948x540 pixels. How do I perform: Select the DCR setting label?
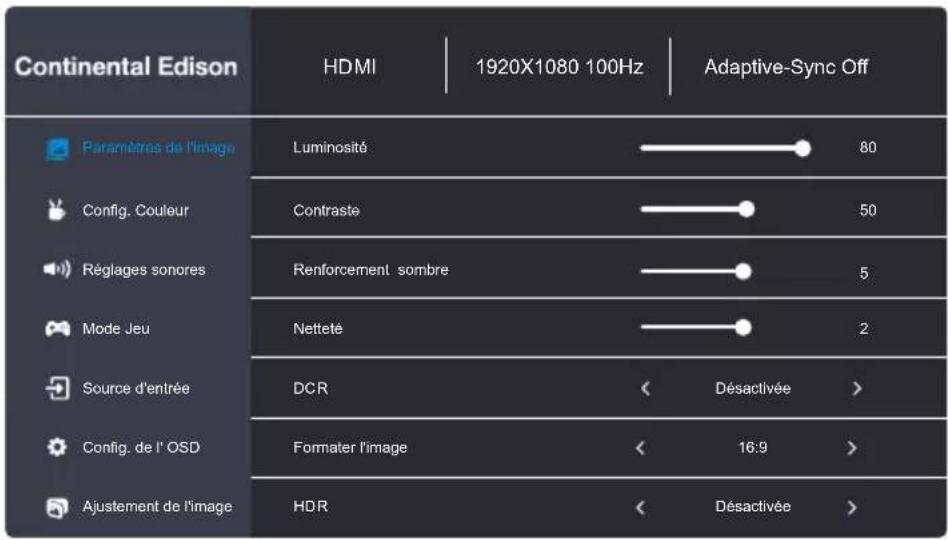[x=310, y=388]
